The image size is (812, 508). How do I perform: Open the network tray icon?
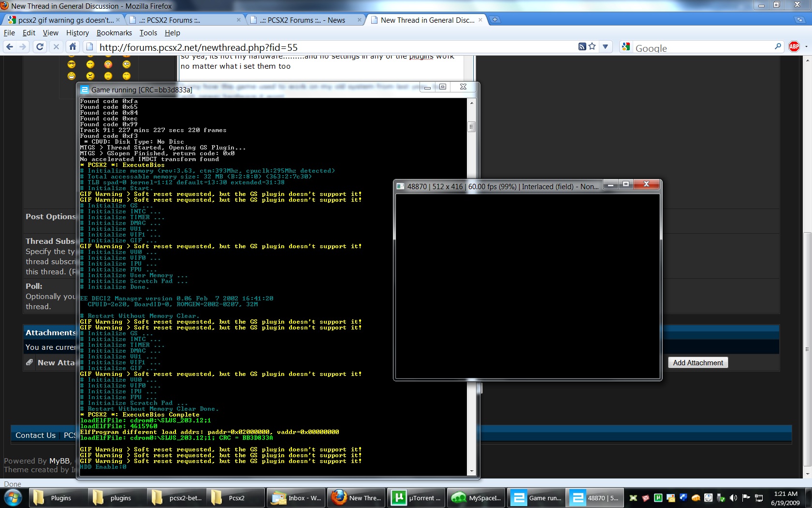(x=759, y=497)
